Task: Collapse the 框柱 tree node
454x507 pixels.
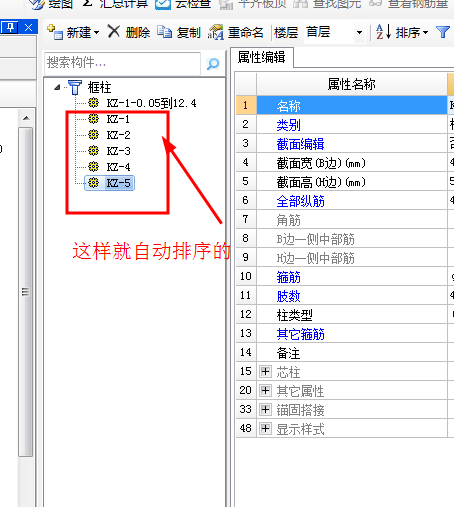Action: tap(57, 87)
